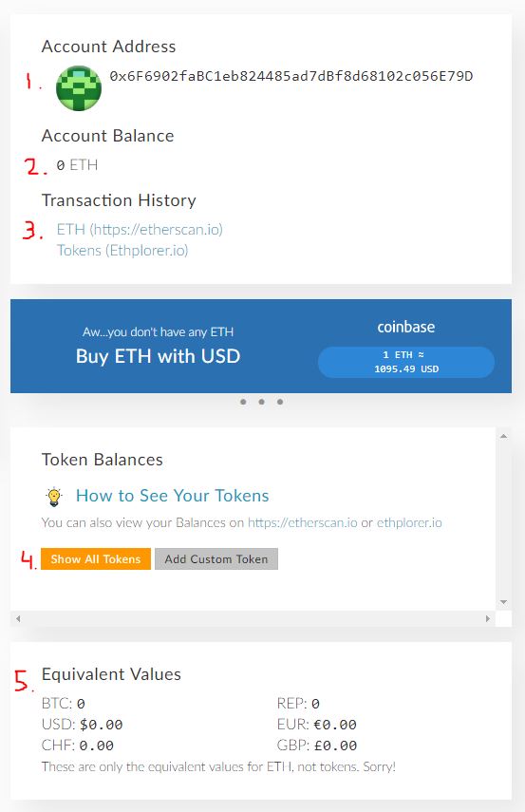
Task: Open the How to See Your Tokens guide
Action: pyautogui.click(x=173, y=496)
